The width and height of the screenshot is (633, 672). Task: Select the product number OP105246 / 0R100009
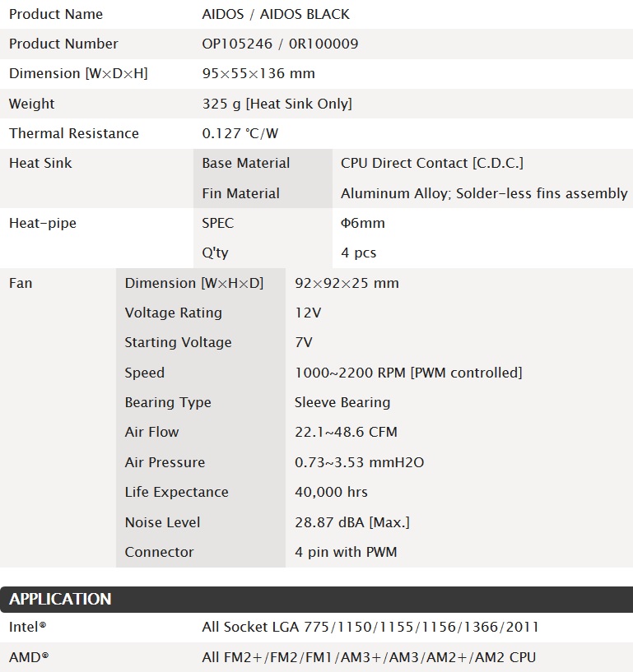[280, 44]
